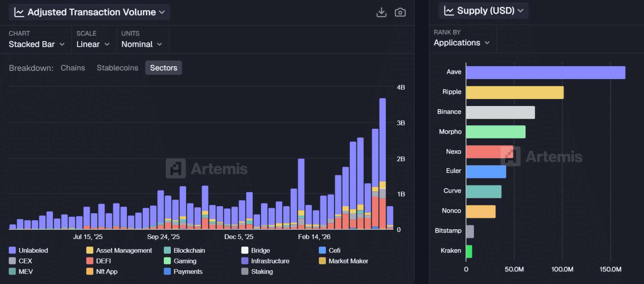This screenshot has width=644, height=284.
Task: Click the Jul 15, '25 axis label
Action: pos(88,237)
